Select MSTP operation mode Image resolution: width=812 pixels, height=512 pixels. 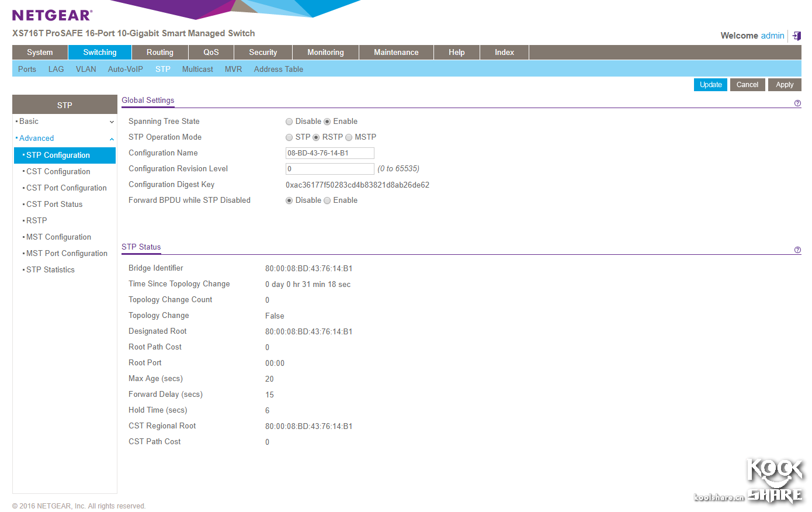349,137
